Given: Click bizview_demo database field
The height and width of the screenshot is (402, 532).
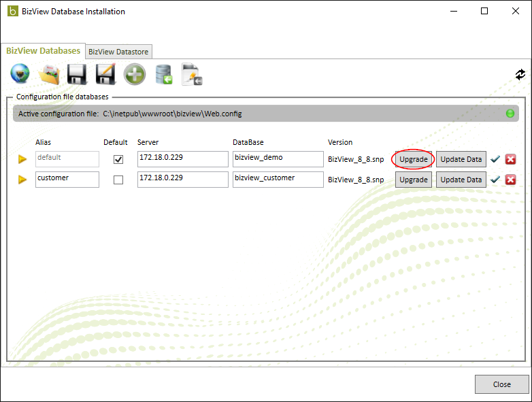Looking at the screenshot, I should coord(278,159).
